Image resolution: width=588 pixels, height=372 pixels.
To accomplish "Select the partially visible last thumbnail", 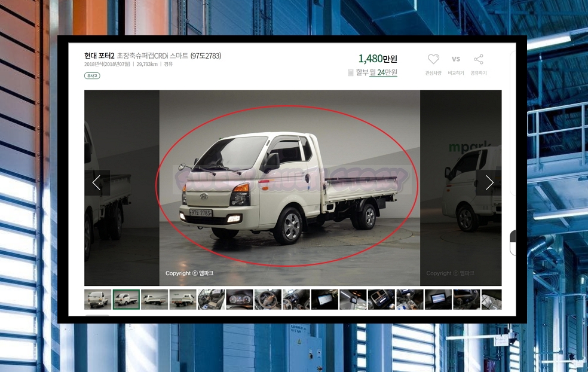I will pyautogui.click(x=492, y=299).
